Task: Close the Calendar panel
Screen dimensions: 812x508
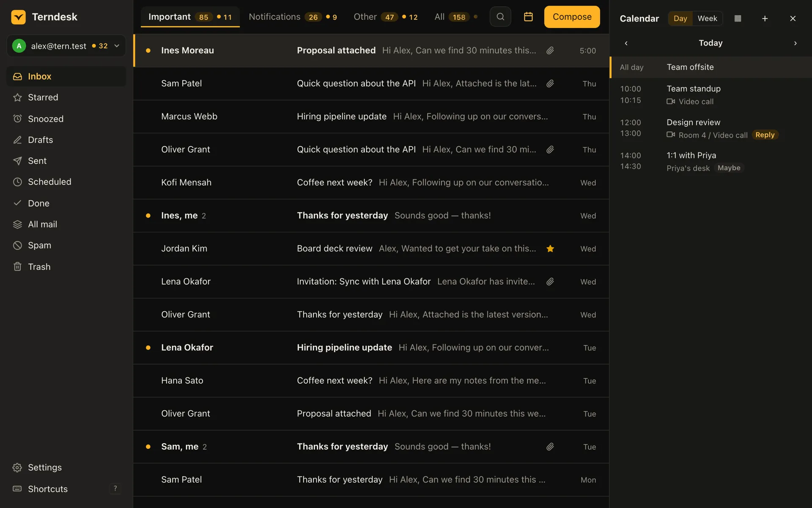Action: point(793,19)
